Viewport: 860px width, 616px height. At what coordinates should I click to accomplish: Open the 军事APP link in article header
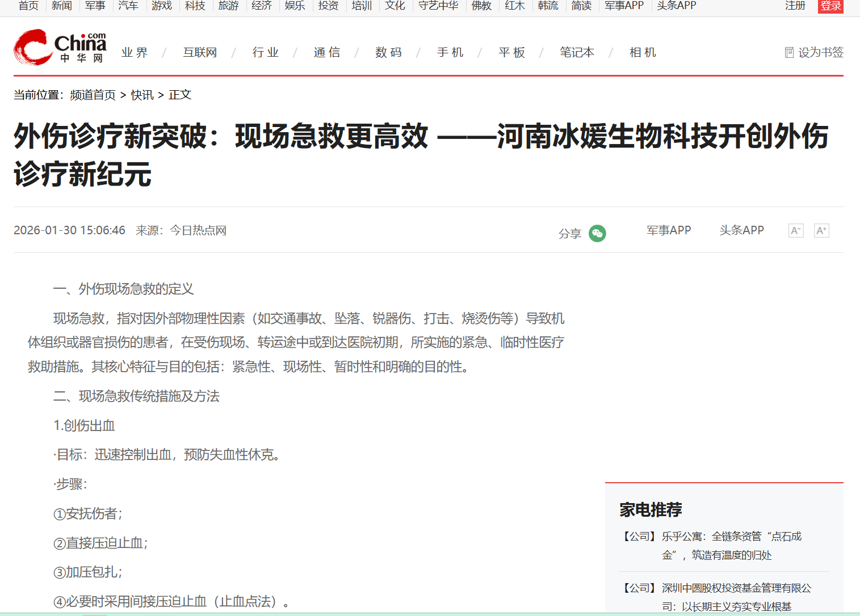point(669,230)
